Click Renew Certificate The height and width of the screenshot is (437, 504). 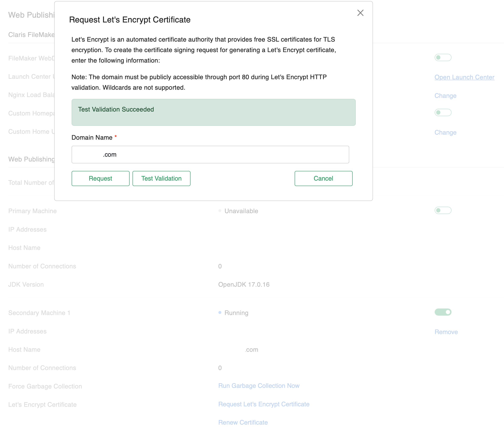pos(243,422)
